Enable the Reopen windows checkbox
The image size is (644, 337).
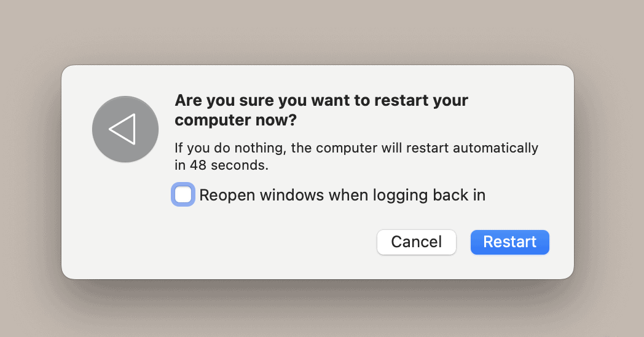click(x=183, y=195)
